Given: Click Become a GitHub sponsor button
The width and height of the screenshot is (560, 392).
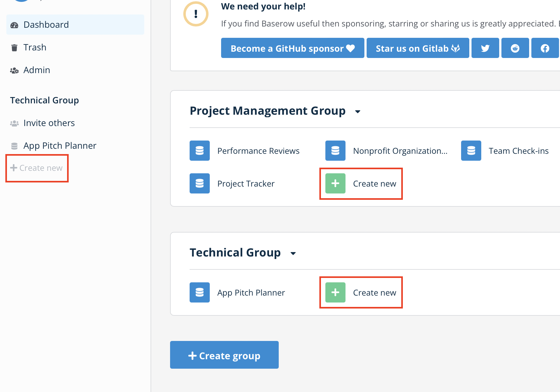Looking at the screenshot, I should click(292, 48).
